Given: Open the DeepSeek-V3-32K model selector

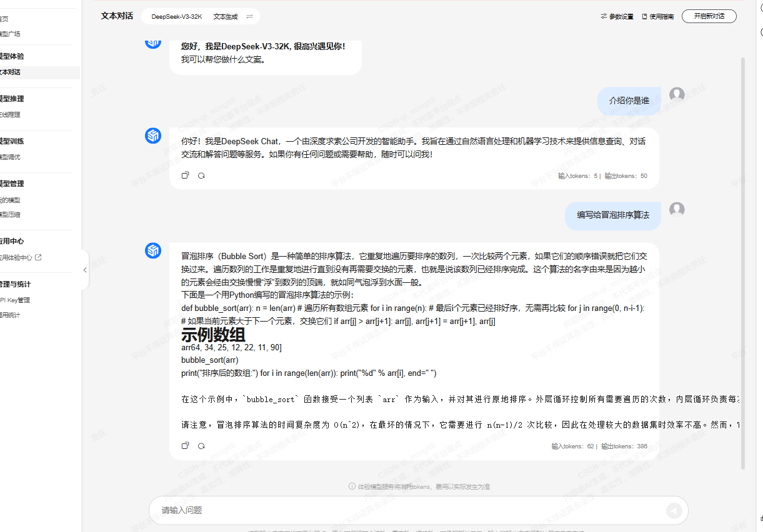Looking at the screenshot, I should pyautogui.click(x=176, y=17).
